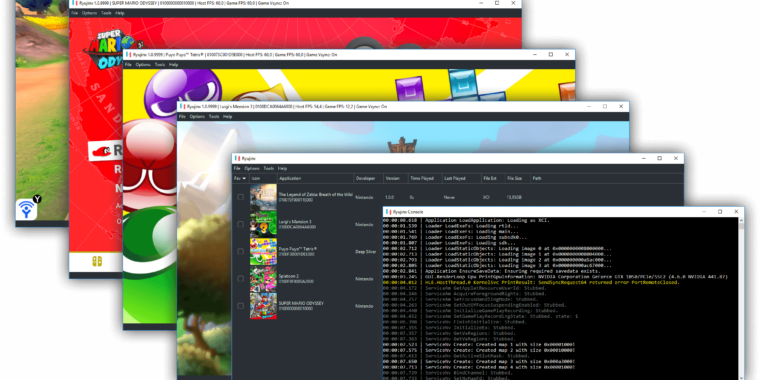The height and width of the screenshot is (380, 760).
Task: Open Help menu in Puyo Puyo Tetris window
Action: pyautogui.click(x=174, y=65)
